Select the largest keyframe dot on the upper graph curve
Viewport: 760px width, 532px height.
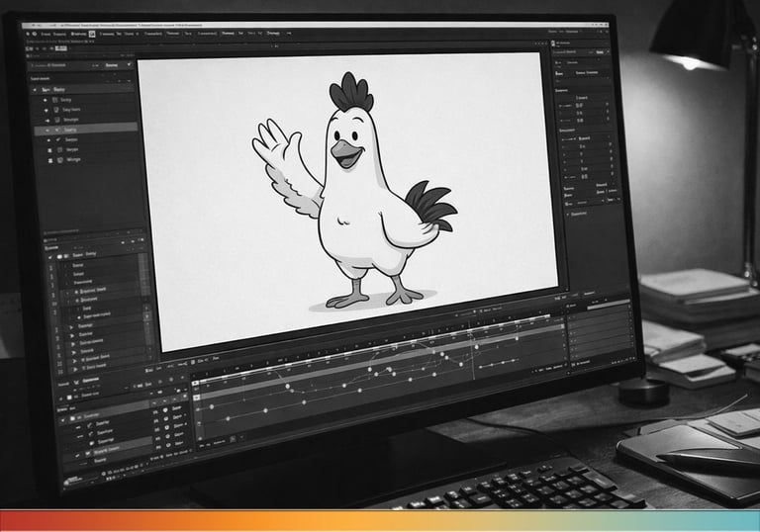pos(288,387)
